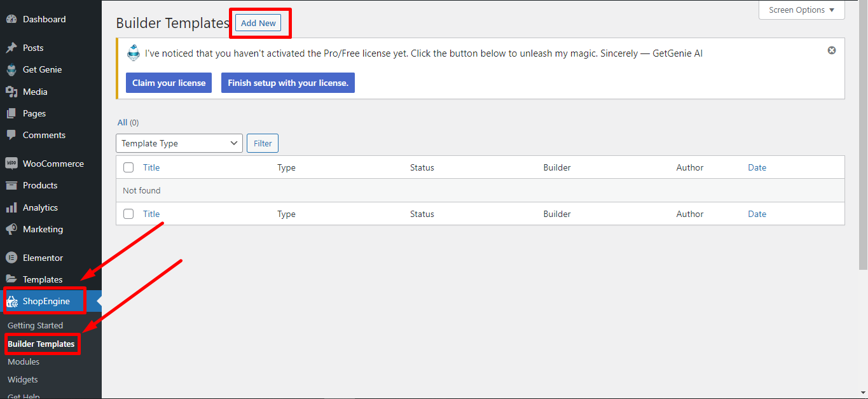This screenshot has width=868, height=399.
Task: Select Builder Templates submenu item
Action: 41,344
